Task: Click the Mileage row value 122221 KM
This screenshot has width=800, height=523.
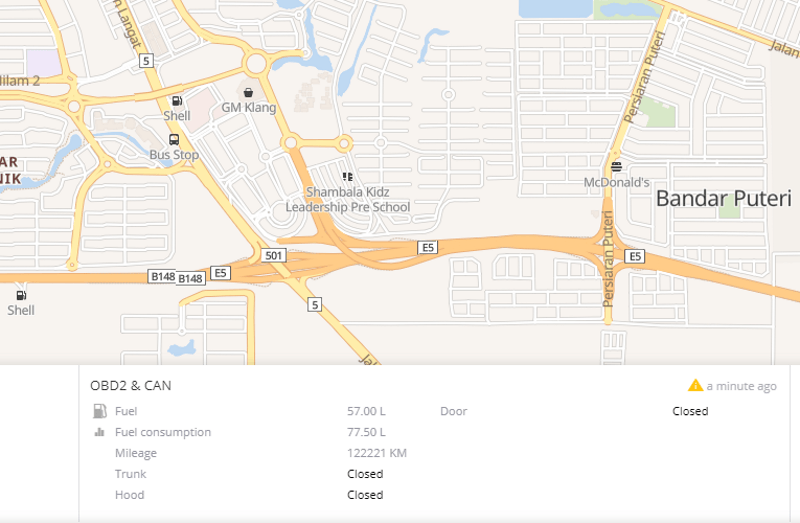Action: coord(377,453)
